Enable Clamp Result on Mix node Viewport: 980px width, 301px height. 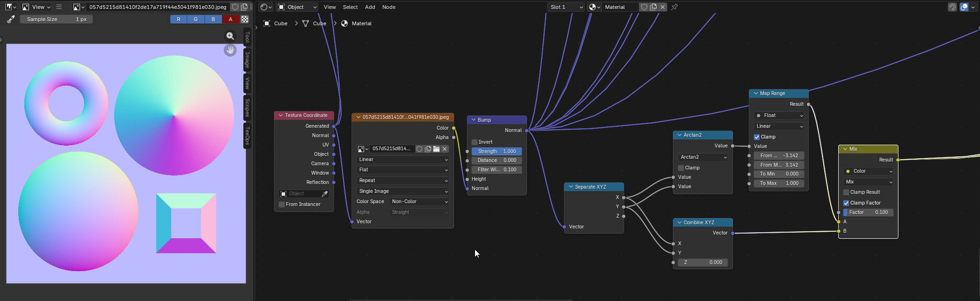(x=846, y=192)
